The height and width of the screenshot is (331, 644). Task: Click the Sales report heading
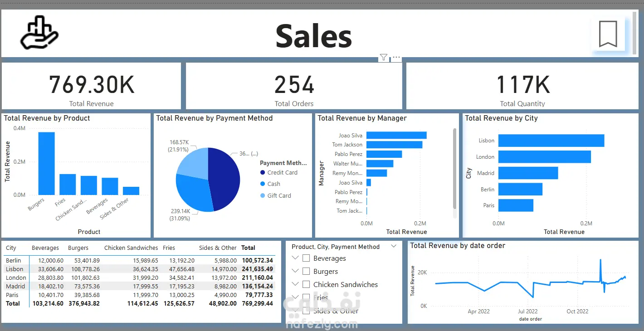[314, 36]
